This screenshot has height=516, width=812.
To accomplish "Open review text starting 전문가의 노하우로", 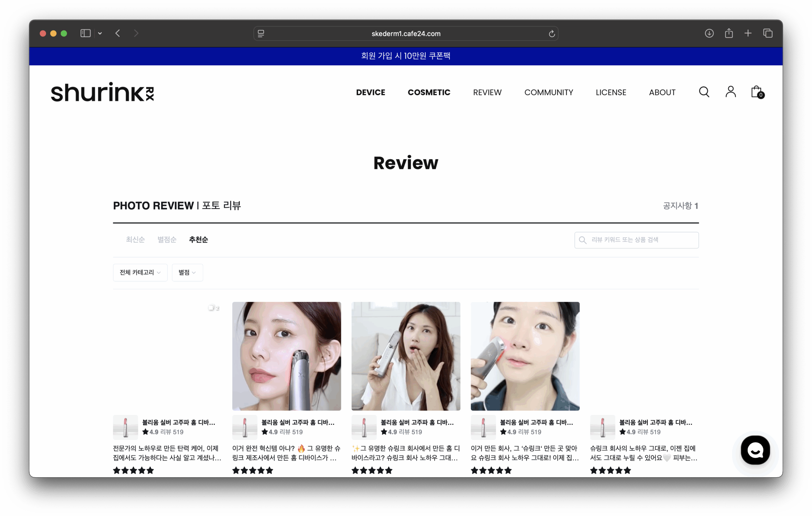I will pyautogui.click(x=167, y=453).
